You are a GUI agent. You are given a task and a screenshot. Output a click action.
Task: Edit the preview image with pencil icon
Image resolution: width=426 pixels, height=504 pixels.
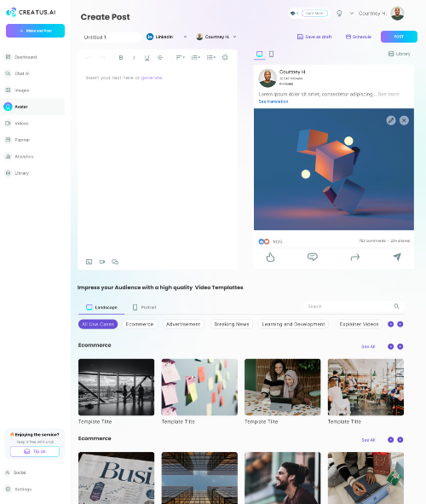point(391,120)
